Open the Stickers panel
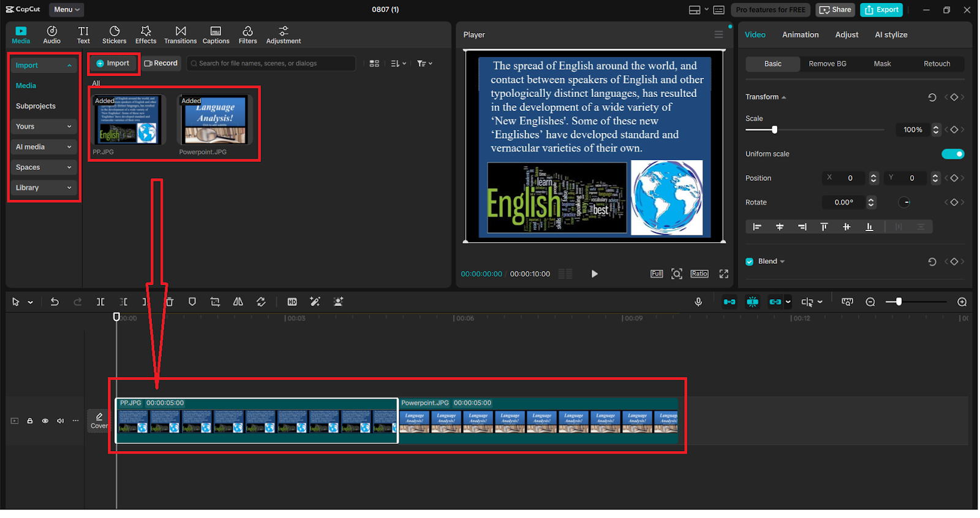 [x=115, y=35]
